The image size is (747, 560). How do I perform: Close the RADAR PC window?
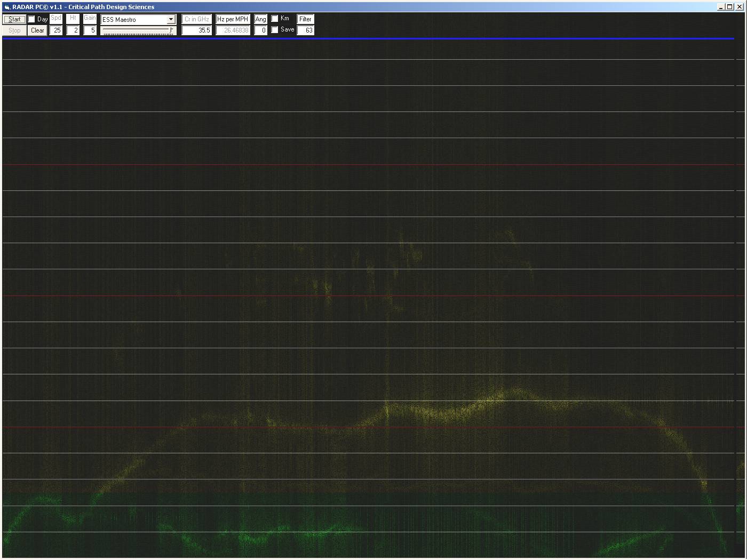(x=739, y=7)
